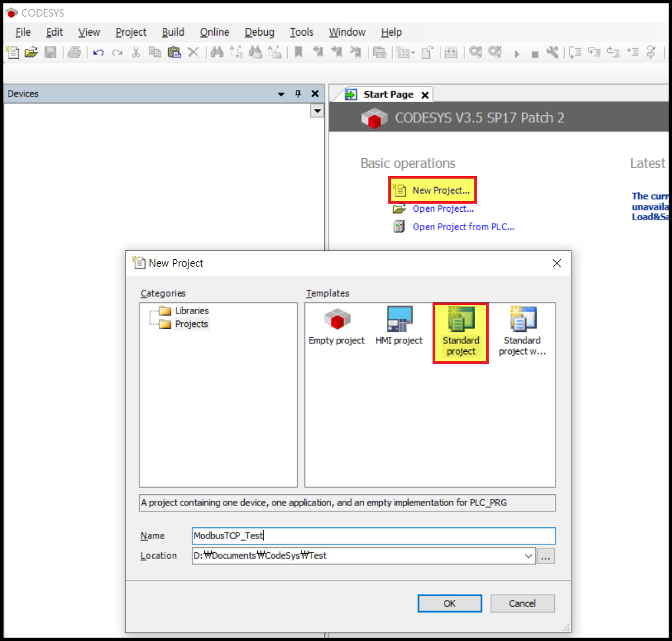Image resolution: width=672 pixels, height=641 pixels.
Task: Click the browse ... button for Location
Action: (x=546, y=556)
